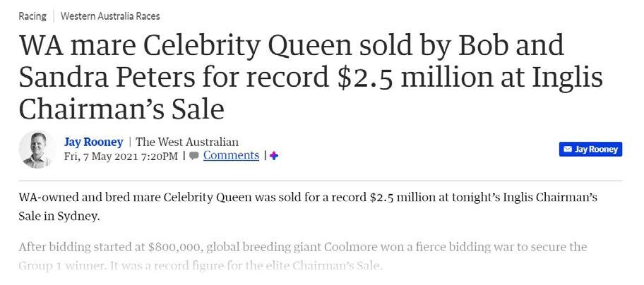This screenshot has height=285, width=644.
Task: Click the speech bubble comments icon
Action: coord(193,156)
